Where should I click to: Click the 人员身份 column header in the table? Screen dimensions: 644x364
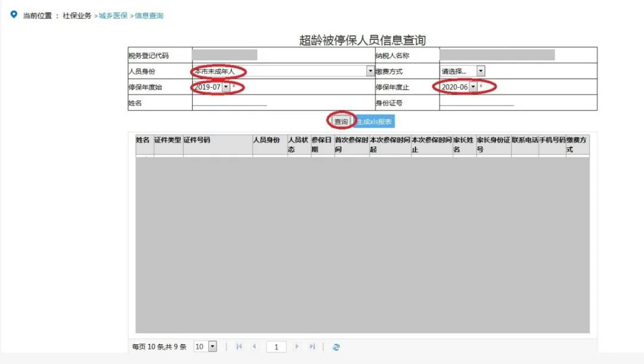coord(270,144)
